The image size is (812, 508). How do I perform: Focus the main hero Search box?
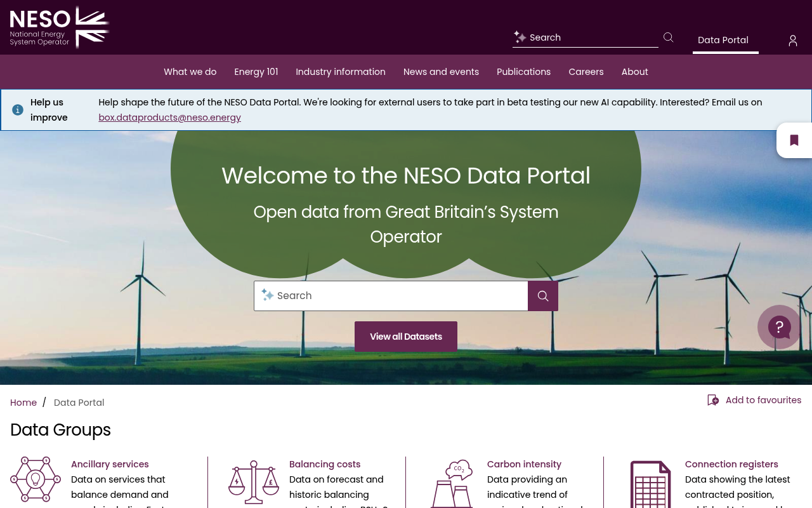click(391, 296)
